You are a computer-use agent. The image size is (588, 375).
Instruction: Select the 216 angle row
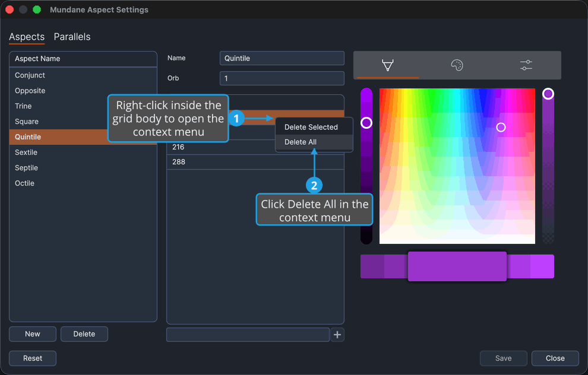(255, 147)
